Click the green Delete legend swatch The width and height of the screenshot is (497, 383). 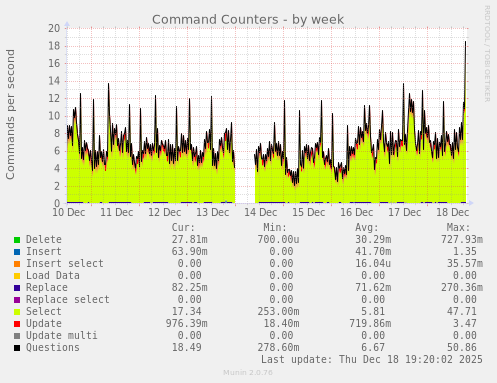[17, 240]
